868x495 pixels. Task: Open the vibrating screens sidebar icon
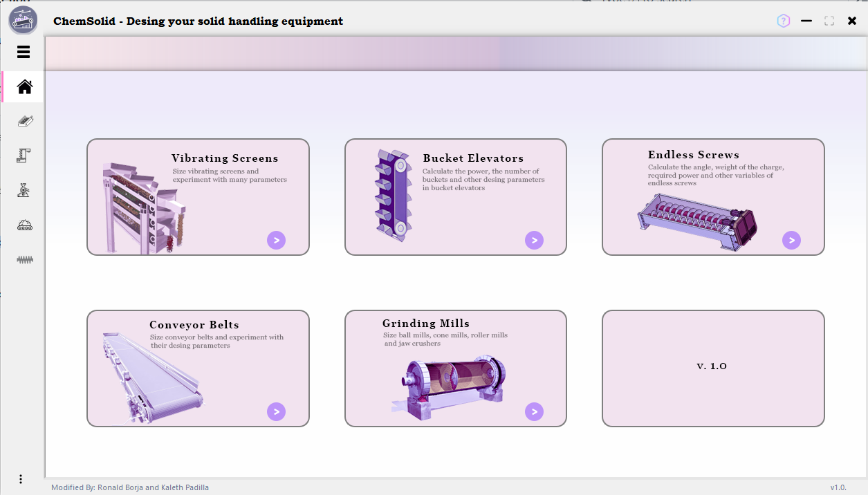25,121
